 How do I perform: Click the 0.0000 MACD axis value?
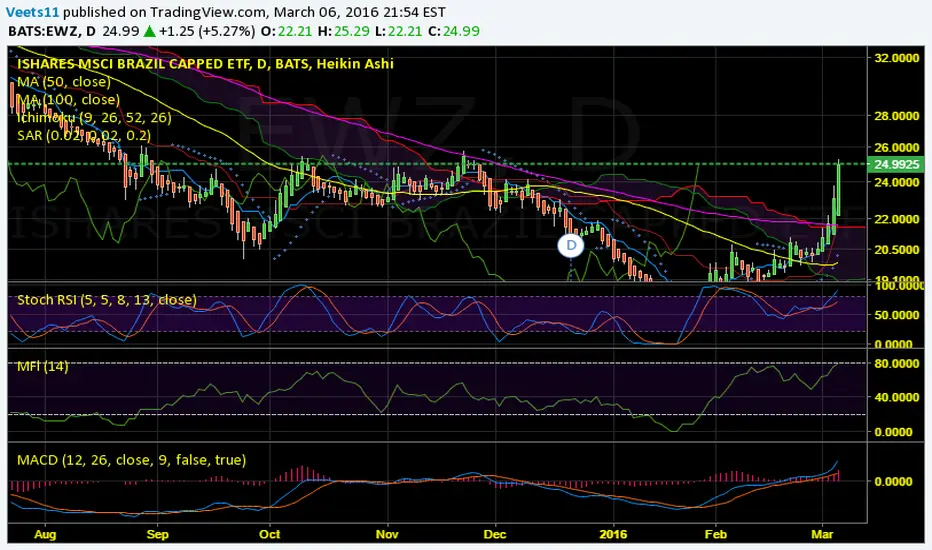(x=893, y=481)
